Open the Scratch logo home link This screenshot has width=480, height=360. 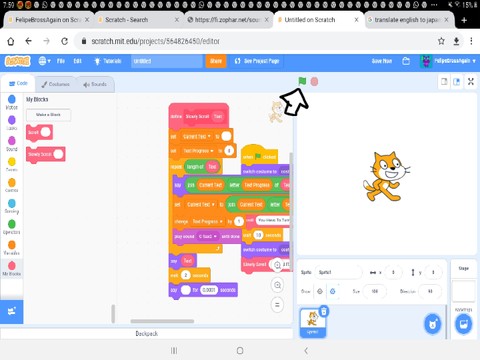click(x=17, y=61)
